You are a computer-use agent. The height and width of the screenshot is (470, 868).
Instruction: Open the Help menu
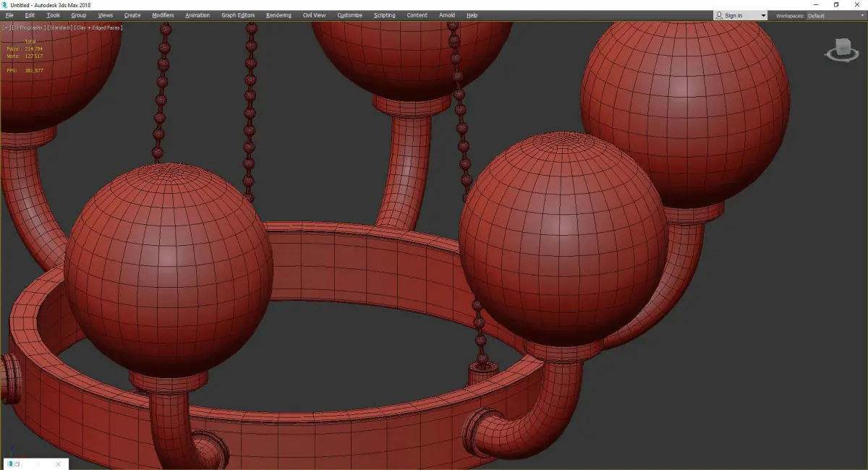point(472,15)
